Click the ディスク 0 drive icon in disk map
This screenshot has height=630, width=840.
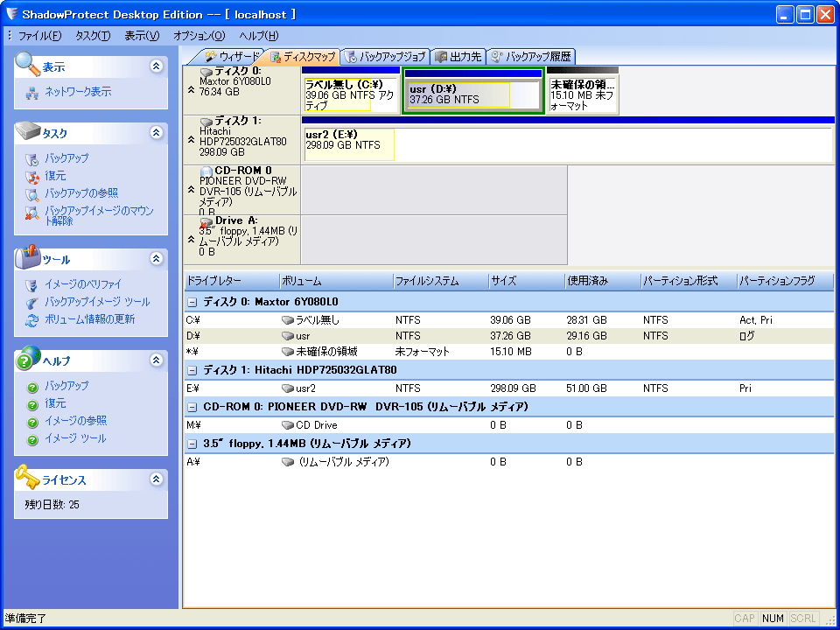(x=206, y=72)
